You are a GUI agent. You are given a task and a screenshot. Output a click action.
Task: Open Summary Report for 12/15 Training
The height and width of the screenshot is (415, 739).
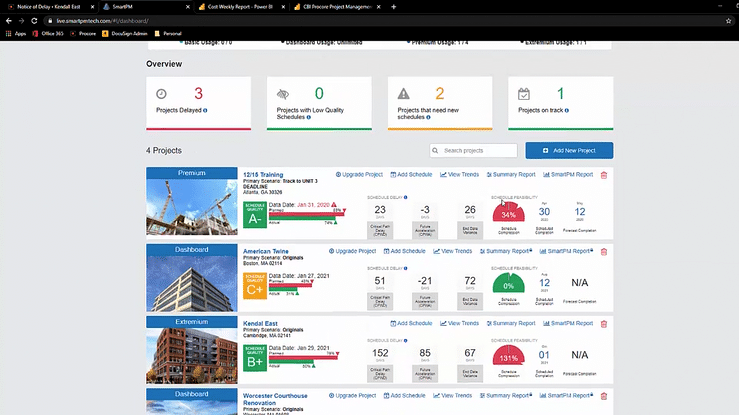(x=511, y=174)
